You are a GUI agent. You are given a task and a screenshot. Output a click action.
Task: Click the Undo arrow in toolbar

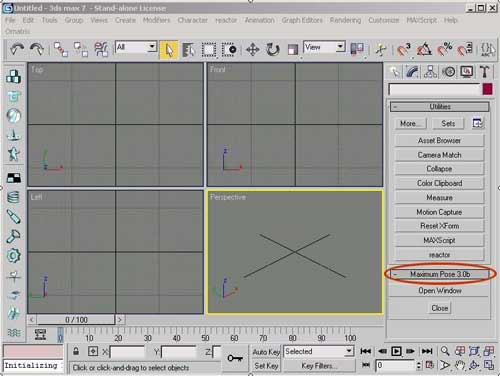pyautogui.click(x=17, y=50)
